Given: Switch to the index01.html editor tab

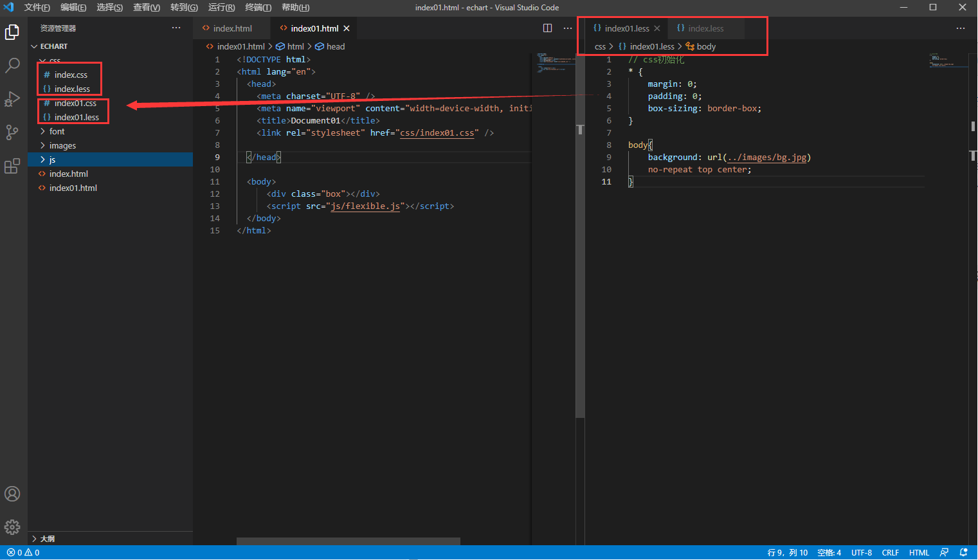Looking at the screenshot, I should pos(314,28).
